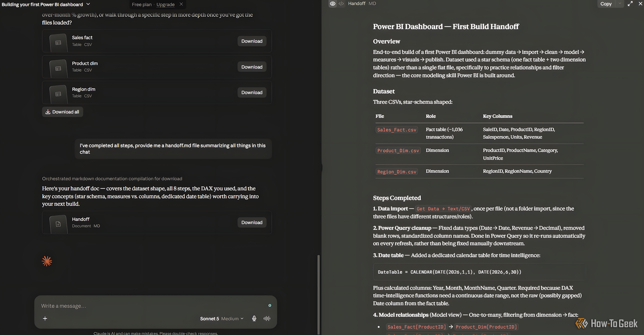Image resolution: width=644 pixels, height=335 pixels.
Task: Click the 'Building your first Power BI dashboard' title
Action: coord(42,4)
